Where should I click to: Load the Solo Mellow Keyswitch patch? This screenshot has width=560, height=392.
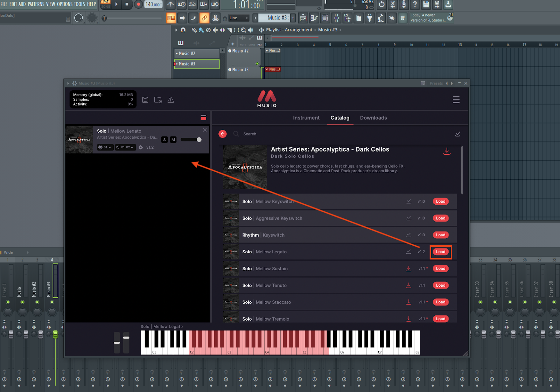click(x=441, y=202)
